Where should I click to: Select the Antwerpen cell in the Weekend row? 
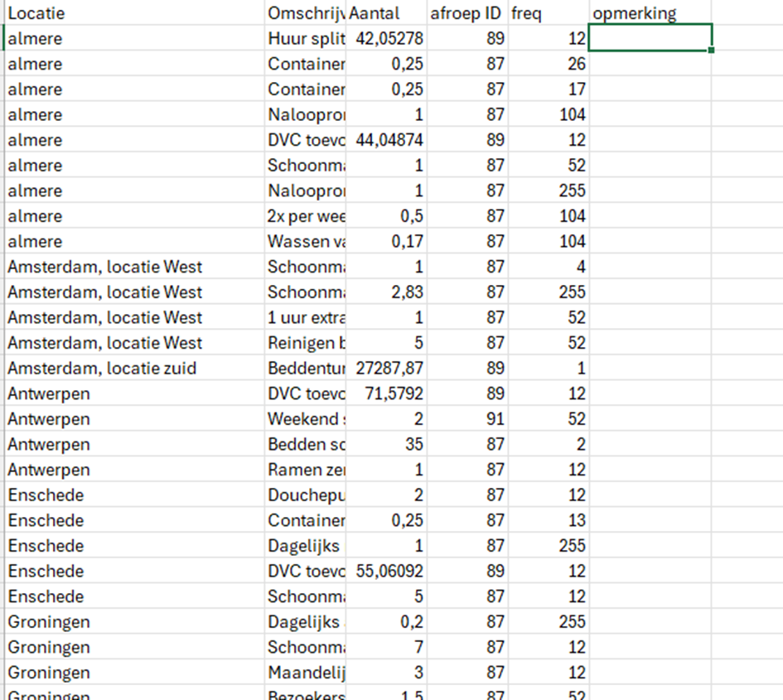point(134,419)
